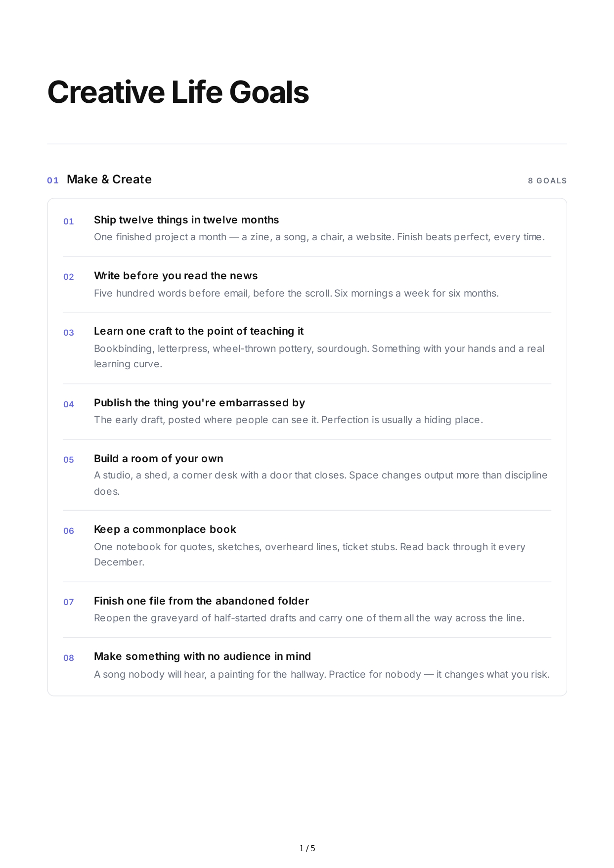Click goal title 'Ship twelve things in twelve months'
Screen dimensions: 614x868
pyautogui.click(x=186, y=220)
